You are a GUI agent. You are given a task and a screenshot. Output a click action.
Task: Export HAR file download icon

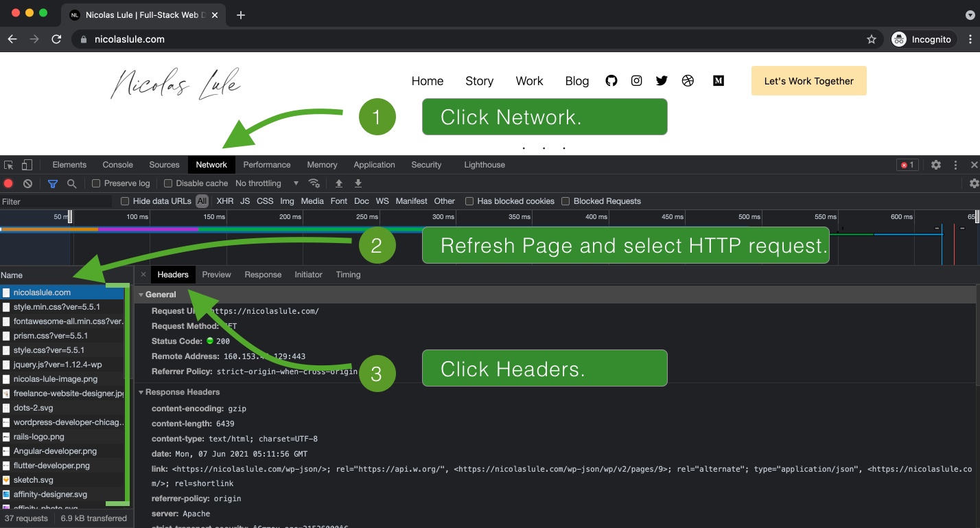[358, 183]
